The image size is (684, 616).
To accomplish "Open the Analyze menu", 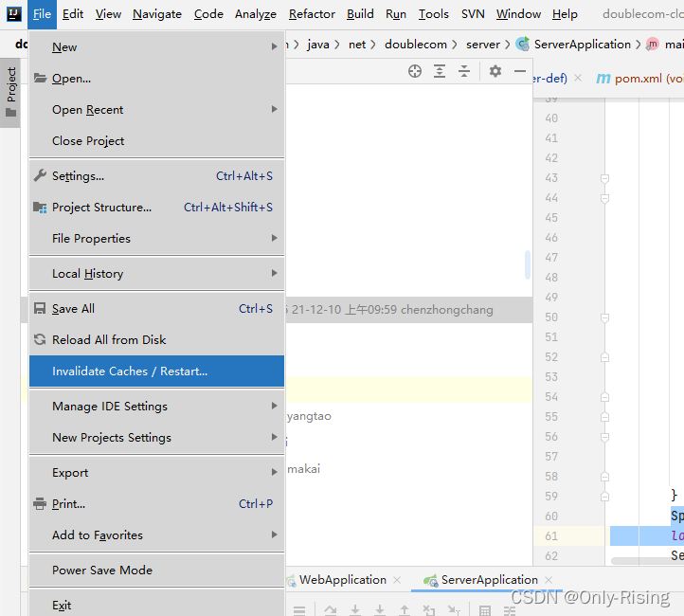I will [256, 14].
